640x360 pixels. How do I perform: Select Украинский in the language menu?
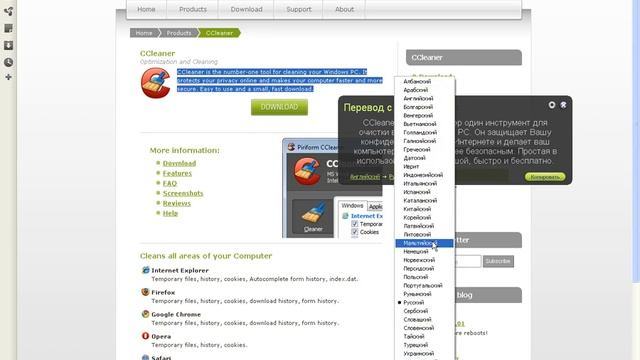(424, 354)
